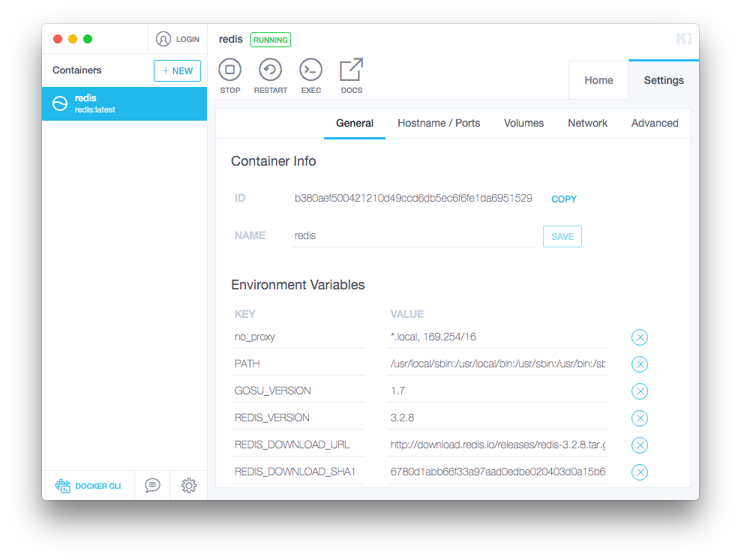The width and height of the screenshot is (741, 560).
Task: Remove the REDIS_DOWNLOAD_URL variable
Action: pyautogui.click(x=639, y=445)
